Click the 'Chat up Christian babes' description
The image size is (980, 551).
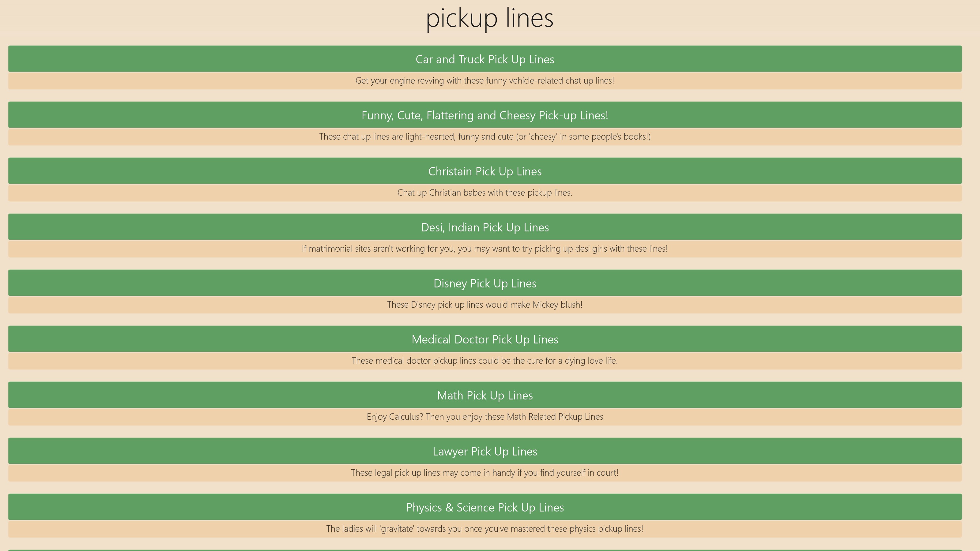click(485, 193)
